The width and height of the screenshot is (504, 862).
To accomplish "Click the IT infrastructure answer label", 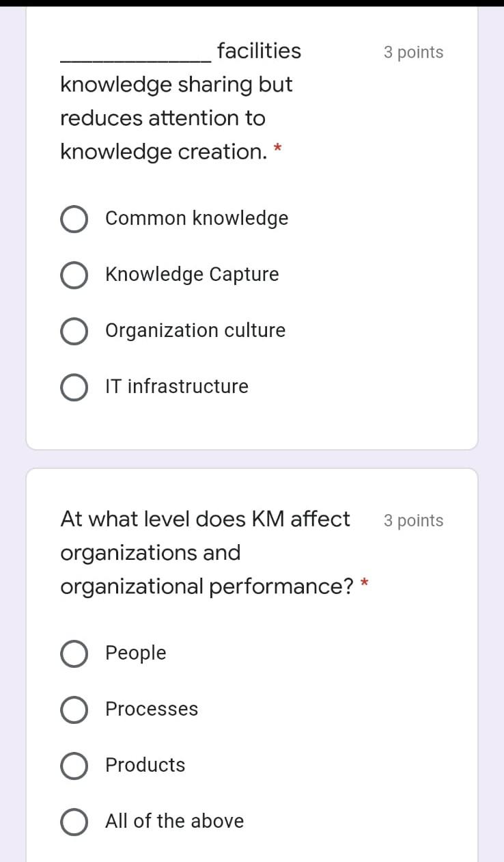I will (x=176, y=386).
